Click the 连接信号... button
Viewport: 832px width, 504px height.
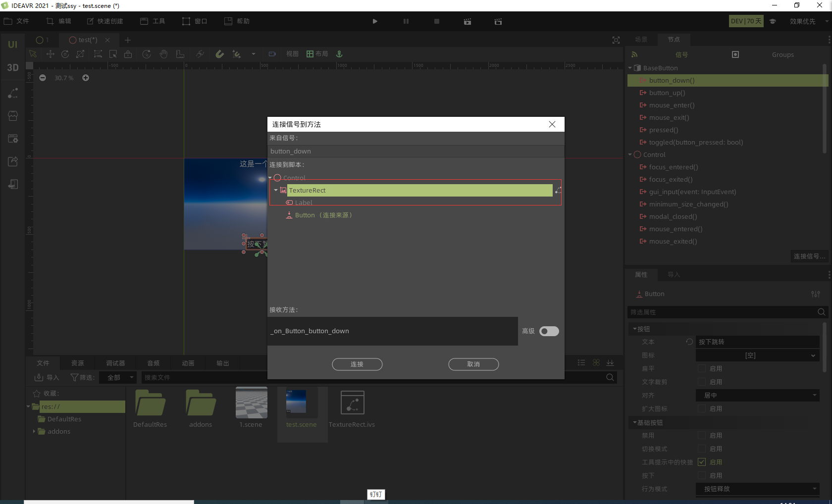click(809, 256)
